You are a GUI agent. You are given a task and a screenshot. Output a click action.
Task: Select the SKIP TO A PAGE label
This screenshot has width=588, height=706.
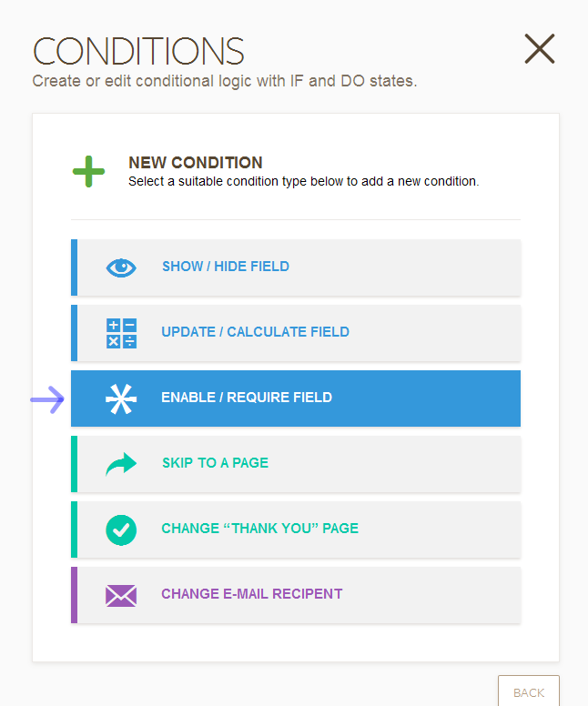coord(215,463)
